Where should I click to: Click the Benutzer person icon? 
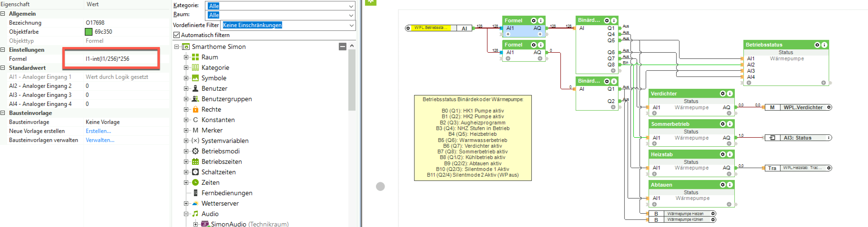pos(195,88)
